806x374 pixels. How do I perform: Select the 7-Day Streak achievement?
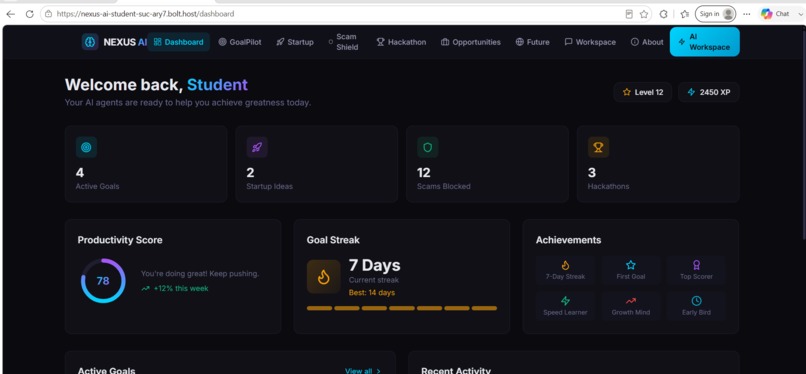565,270
